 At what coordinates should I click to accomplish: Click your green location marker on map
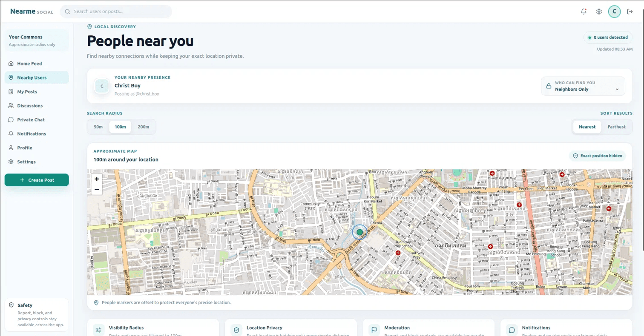(359, 232)
